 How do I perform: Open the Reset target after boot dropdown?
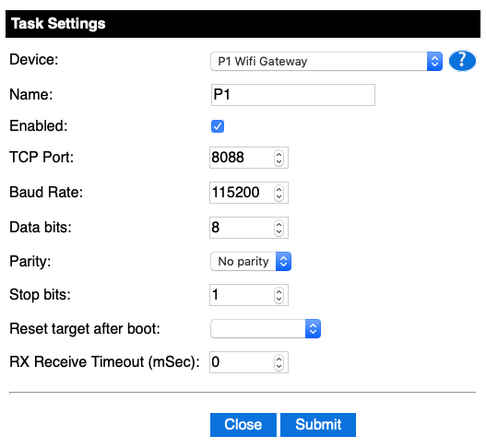point(266,329)
